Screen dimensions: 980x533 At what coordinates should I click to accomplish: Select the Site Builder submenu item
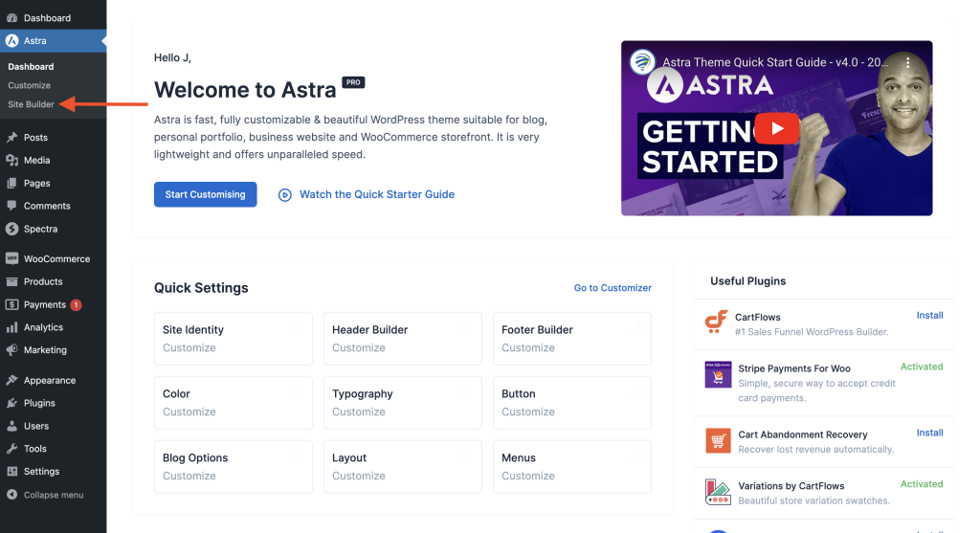coord(31,104)
